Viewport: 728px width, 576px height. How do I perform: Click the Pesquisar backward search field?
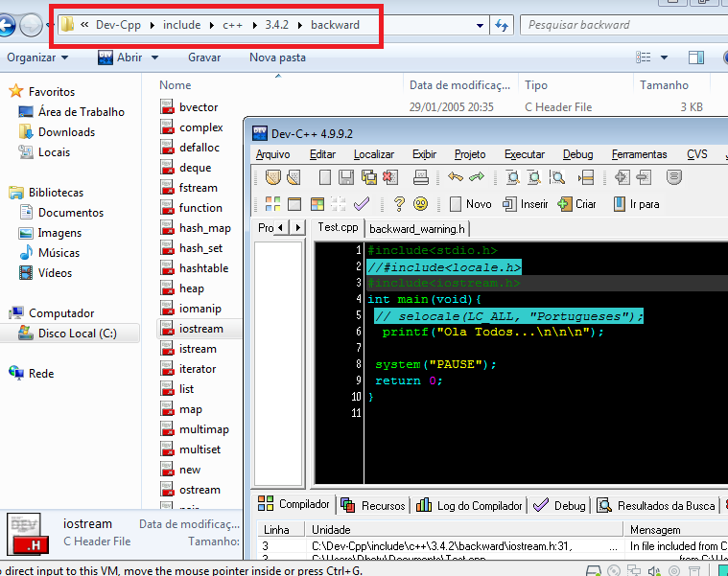pyautogui.click(x=624, y=25)
